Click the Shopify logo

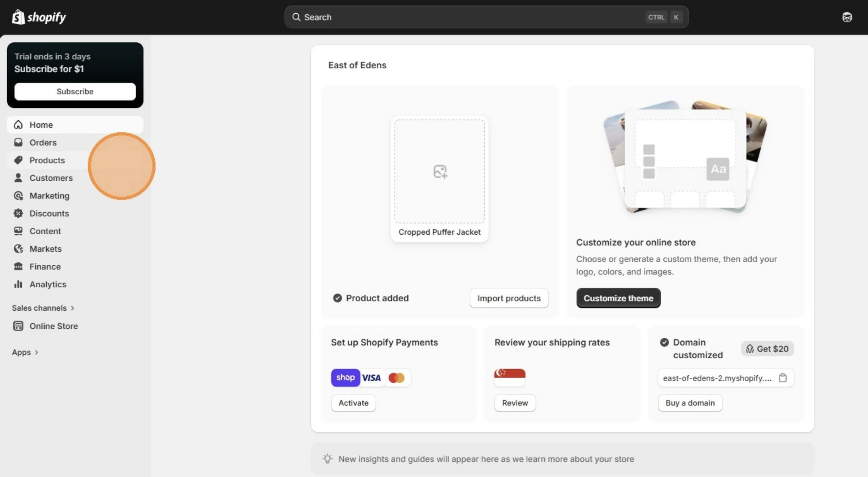coord(39,17)
